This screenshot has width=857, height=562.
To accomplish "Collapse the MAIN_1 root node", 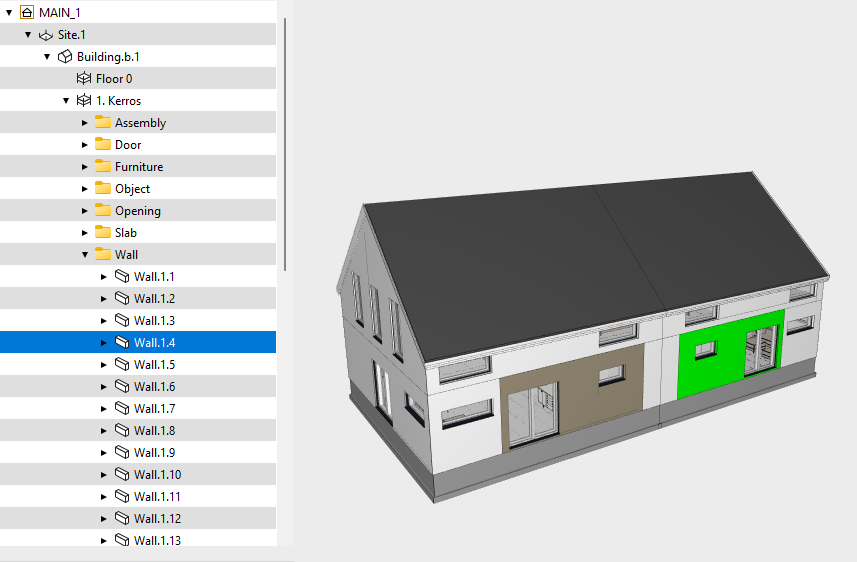I will pyautogui.click(x=9, y=13).
